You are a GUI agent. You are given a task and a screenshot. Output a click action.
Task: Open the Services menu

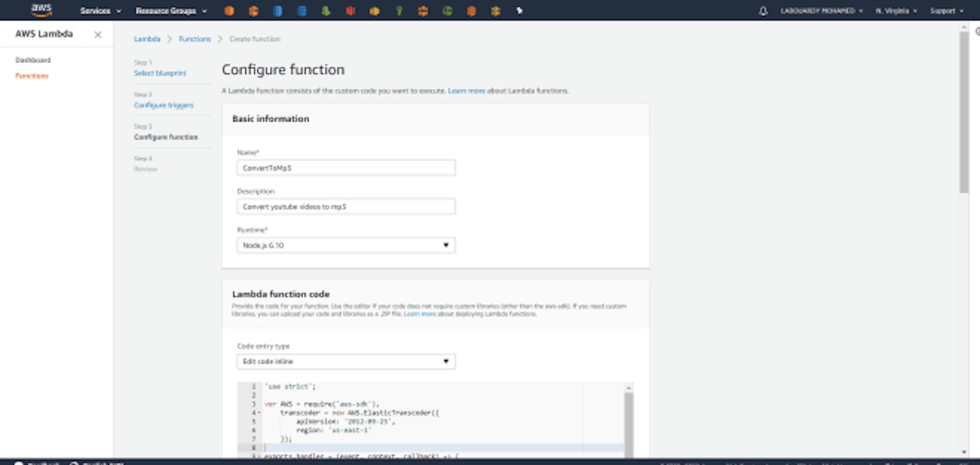click(100, 11)
